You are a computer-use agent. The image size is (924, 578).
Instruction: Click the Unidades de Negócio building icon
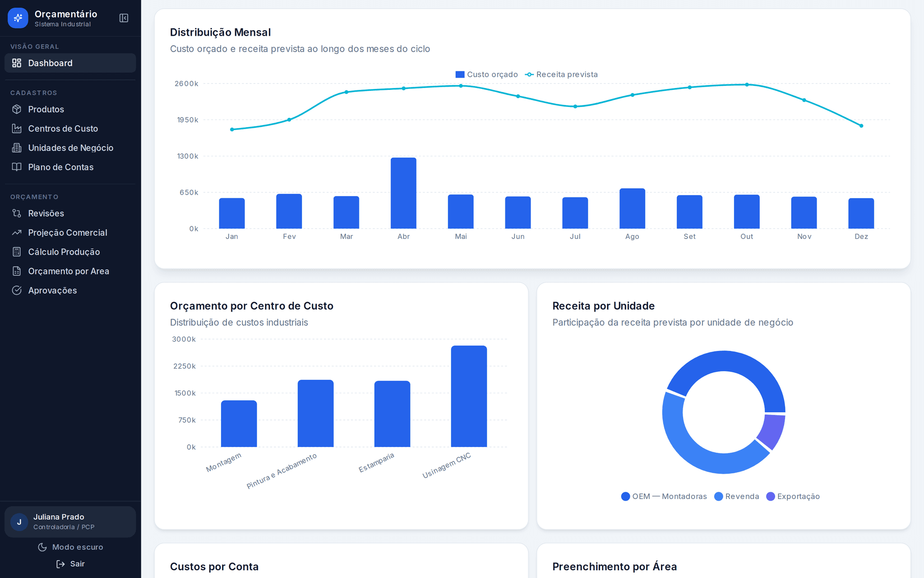click(17, 148)
